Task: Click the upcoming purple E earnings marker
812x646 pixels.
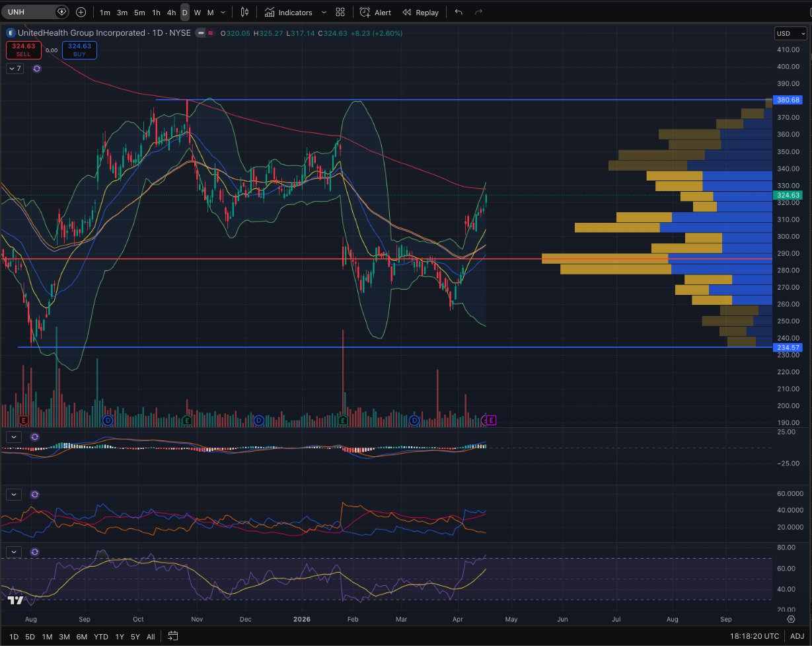Action: pos(492,420)
